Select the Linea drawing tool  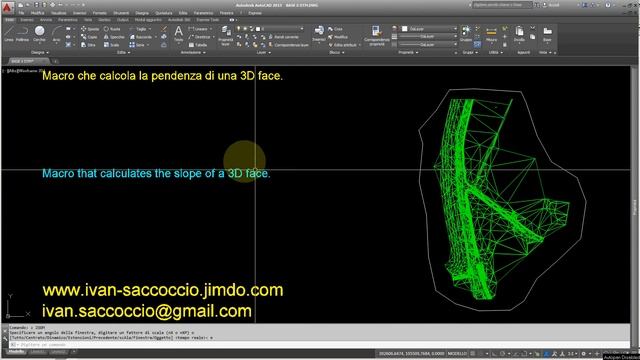[x=9, y=33]
